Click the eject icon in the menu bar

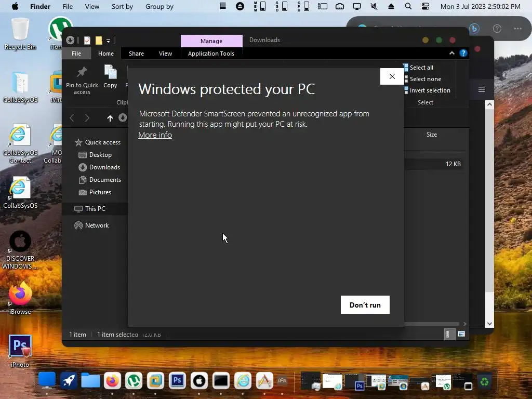tap(391, 6)
